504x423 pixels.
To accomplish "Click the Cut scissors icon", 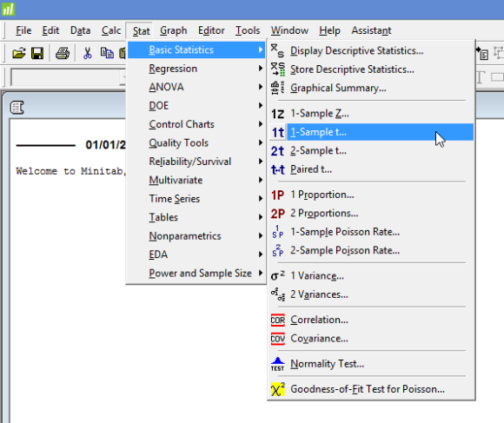I will point(87,53).
